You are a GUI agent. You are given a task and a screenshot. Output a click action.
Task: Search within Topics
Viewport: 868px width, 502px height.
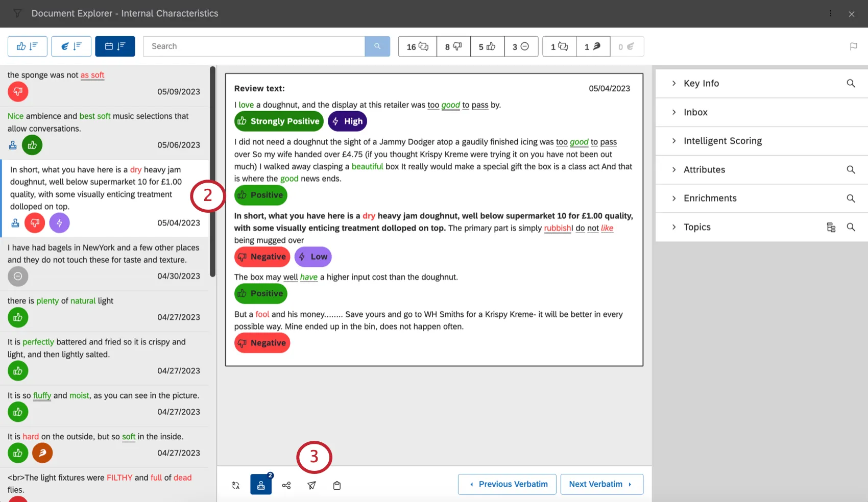[851, 227]
